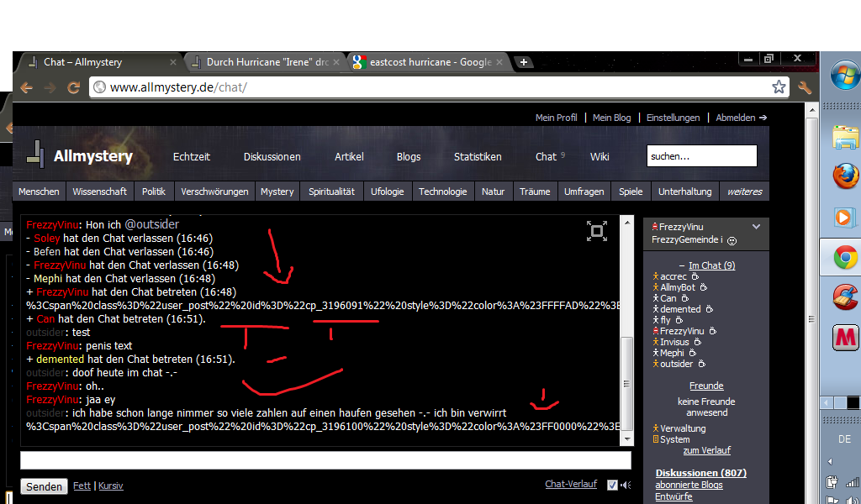The image size is (861, 504).
Task: Click coffee cup icon next to FrezzyVinu
Action: coord(713,331)
